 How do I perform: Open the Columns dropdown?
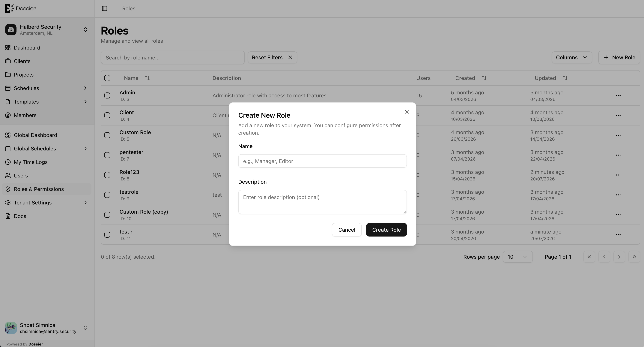pyautogui.click(x=572, y=58)
